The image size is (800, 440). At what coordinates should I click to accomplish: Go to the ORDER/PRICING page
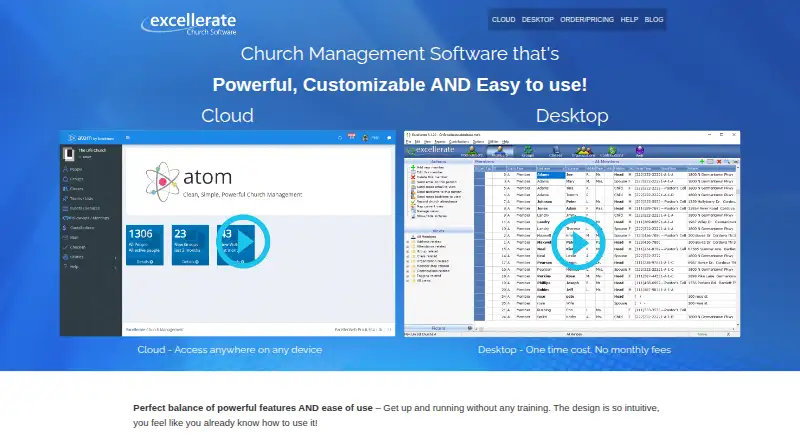click(587, 19)
